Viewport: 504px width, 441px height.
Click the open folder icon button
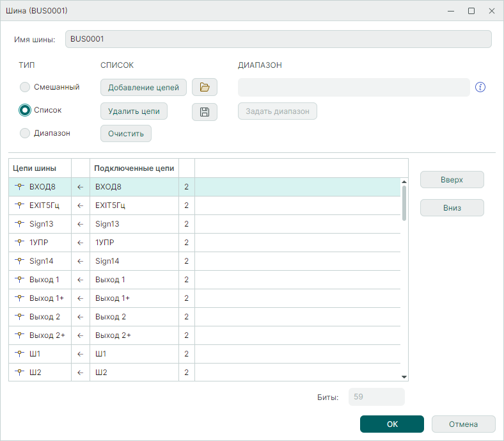click(205, 87)
